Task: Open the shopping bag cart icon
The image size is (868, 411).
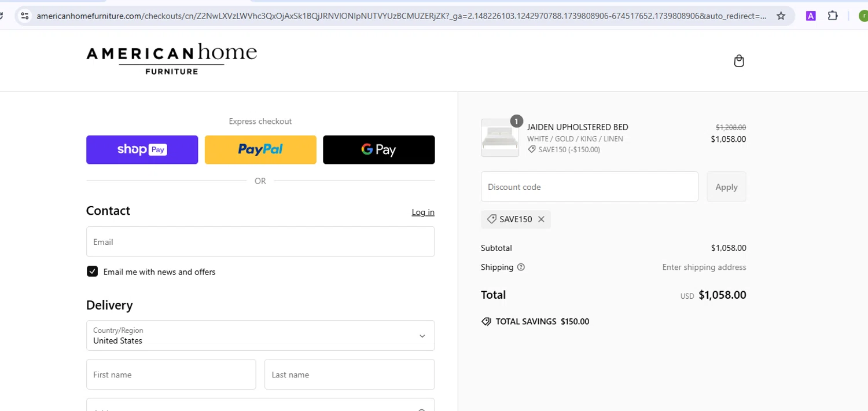Action: coord(739,61)
